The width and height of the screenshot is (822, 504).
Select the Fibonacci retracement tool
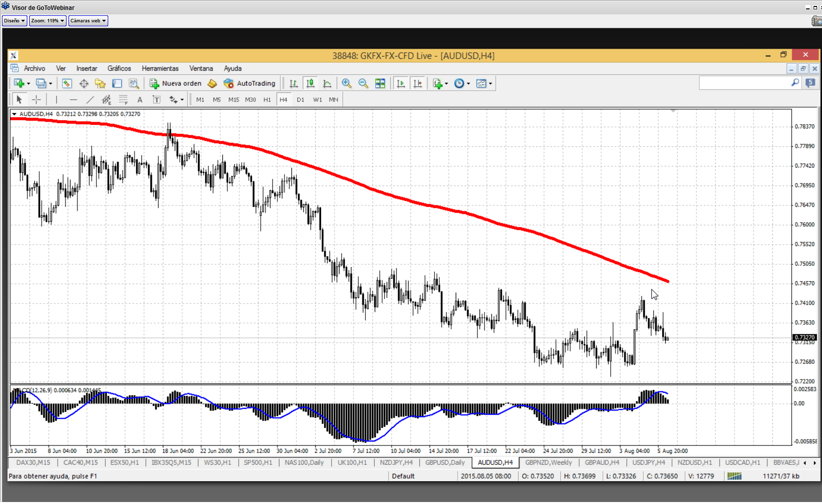click(x=123, y=100)
